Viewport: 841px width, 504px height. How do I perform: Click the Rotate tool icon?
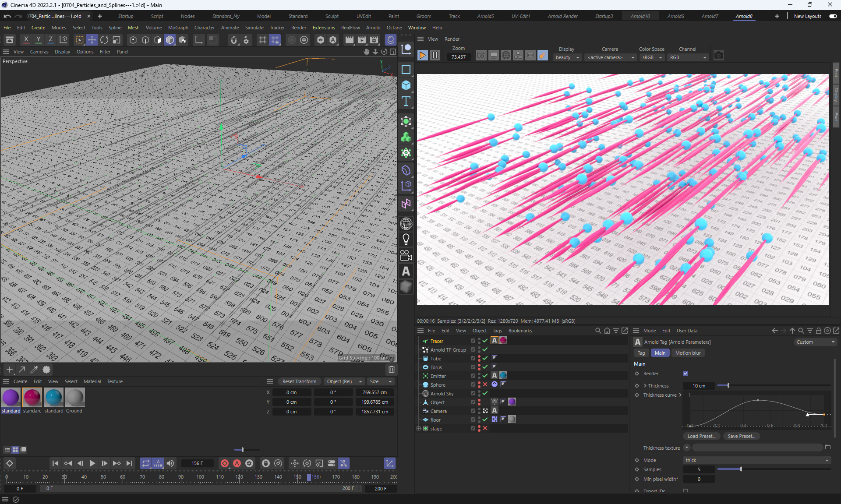tap(104, 40)
